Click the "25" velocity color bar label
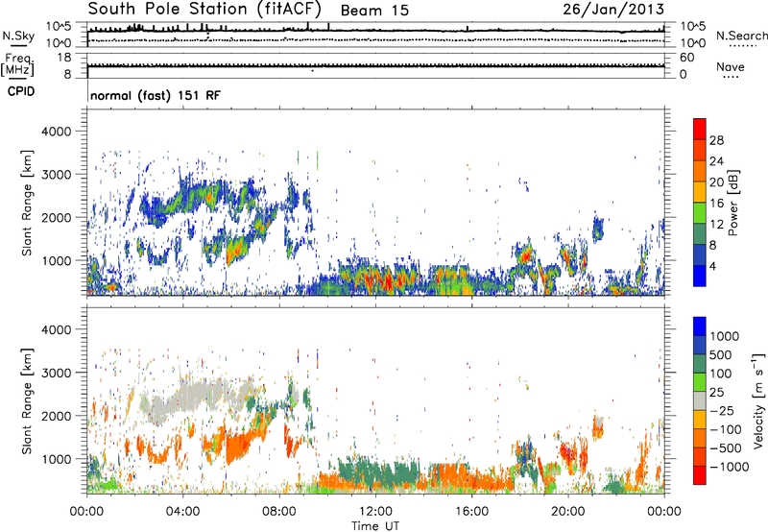 click(717, 393)
